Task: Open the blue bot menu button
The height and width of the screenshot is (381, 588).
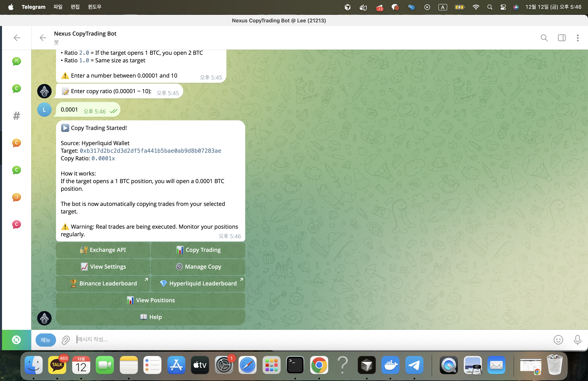Action: [x=45, y=340]
